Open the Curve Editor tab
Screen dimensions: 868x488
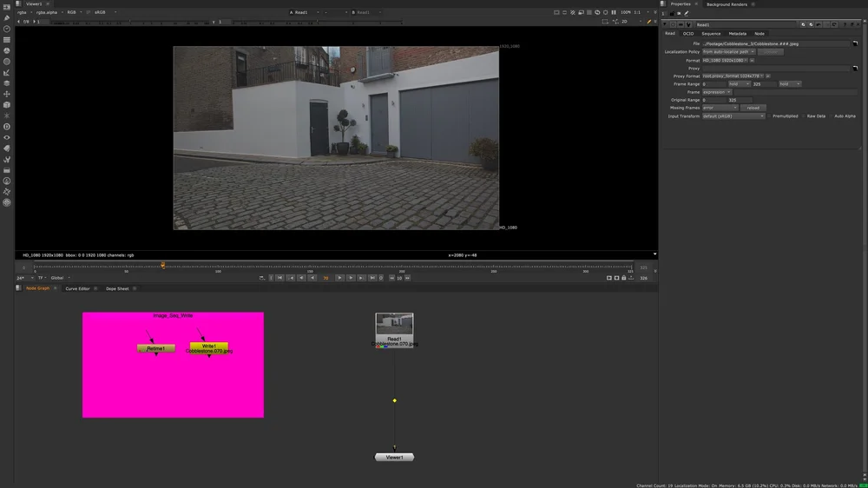pos(77,288)
